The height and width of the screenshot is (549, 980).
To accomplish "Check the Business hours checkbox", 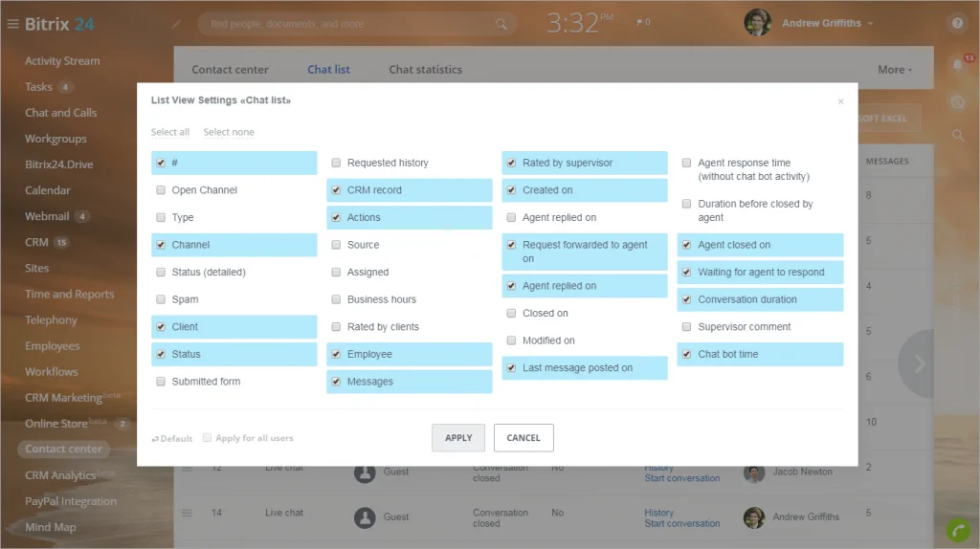I will (x=336, y=299).
